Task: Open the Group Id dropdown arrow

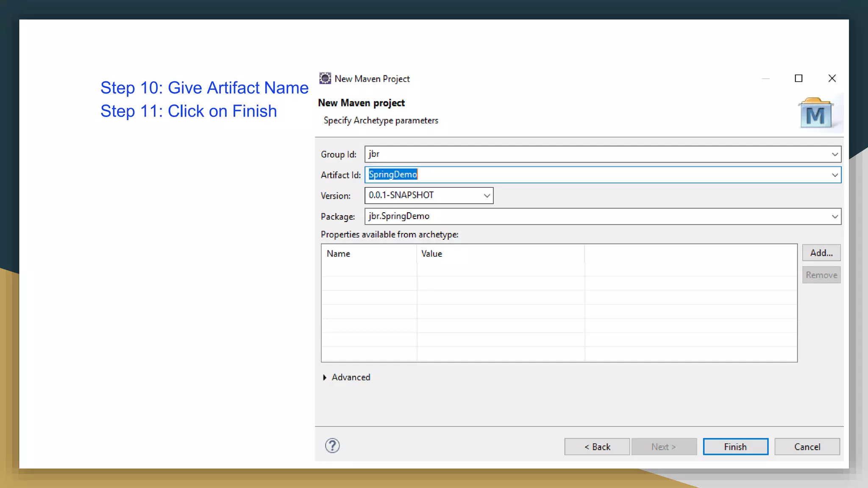Action: click(x=835, y=154)
